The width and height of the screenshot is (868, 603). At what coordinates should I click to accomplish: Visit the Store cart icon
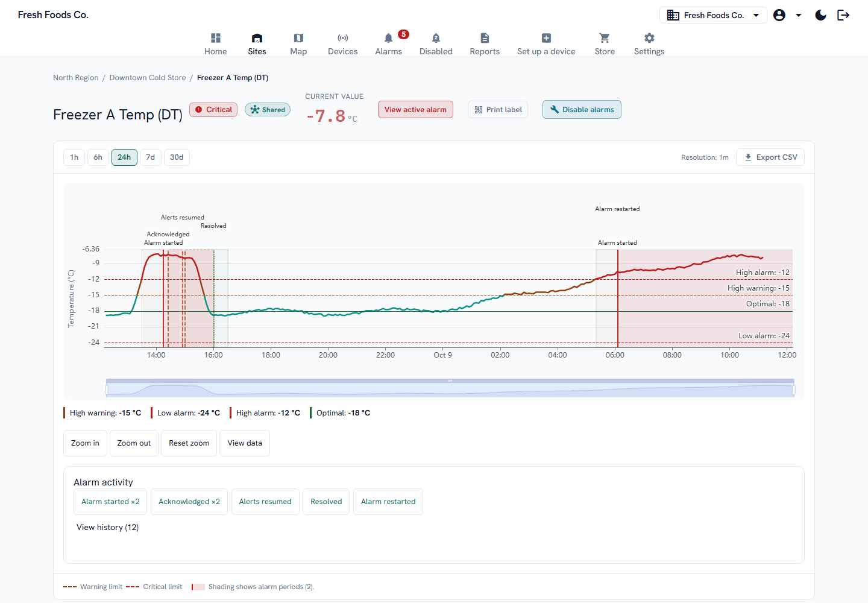[x=605, y=44]
